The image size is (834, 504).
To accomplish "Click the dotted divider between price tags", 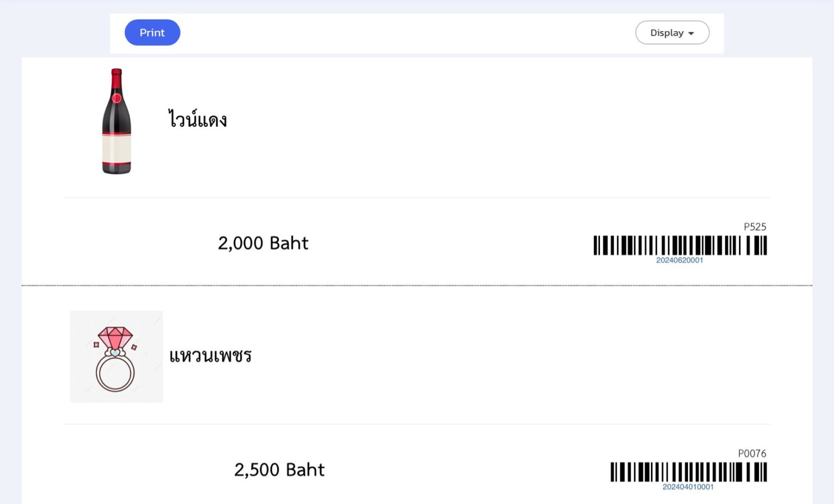I will [417, 284].
